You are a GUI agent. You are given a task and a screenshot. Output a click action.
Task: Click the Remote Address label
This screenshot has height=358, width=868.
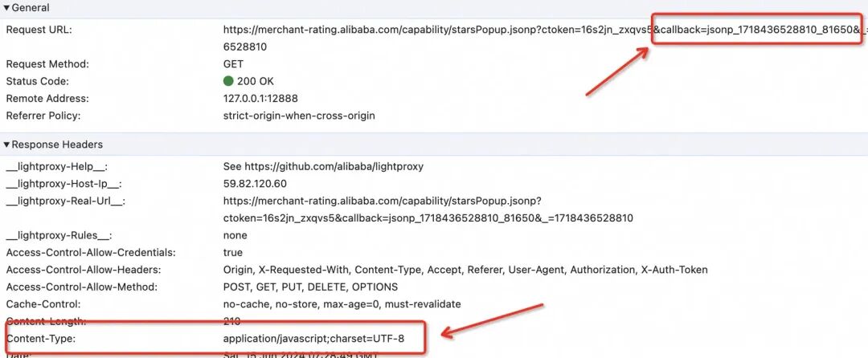point(47,99)
